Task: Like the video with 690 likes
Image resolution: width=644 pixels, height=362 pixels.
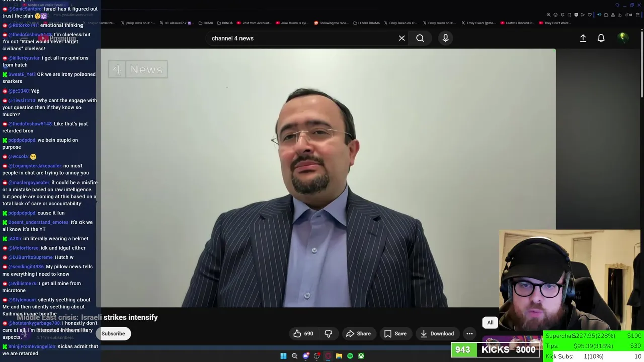Action: pyautogui.click(x=303, y=333)
